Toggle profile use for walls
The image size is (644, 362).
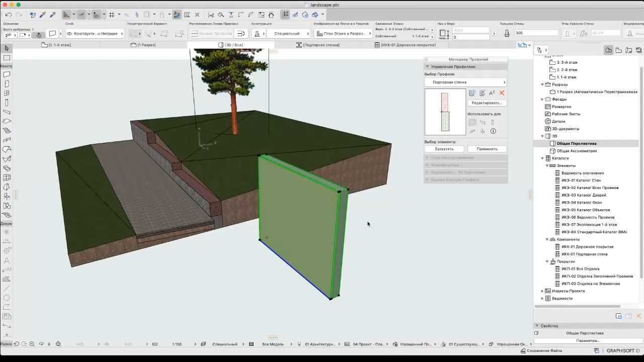click(x=472, y=122)
